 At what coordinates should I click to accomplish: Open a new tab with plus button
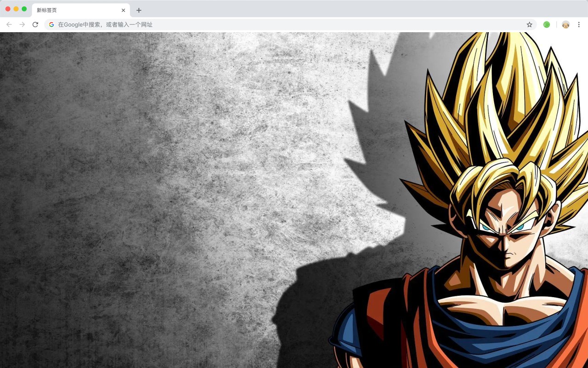point(139,10)
